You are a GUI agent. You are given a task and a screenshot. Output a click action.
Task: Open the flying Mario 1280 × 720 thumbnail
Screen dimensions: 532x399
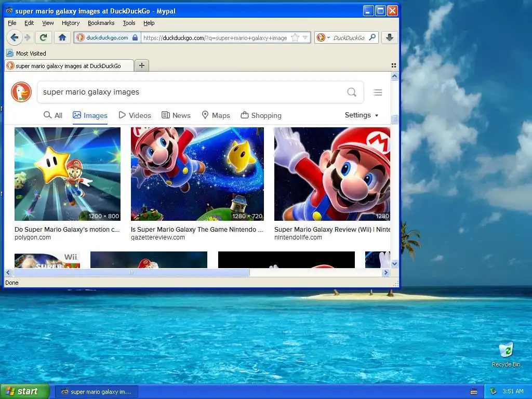pyautogui.click(x=197, y=174)
